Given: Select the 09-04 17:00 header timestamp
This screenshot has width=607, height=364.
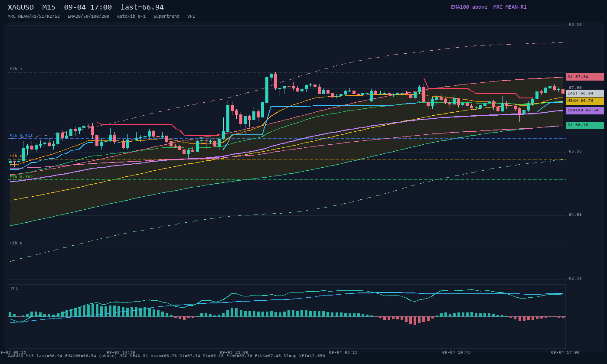Looking at the screenshot, I should click(88, 7).
